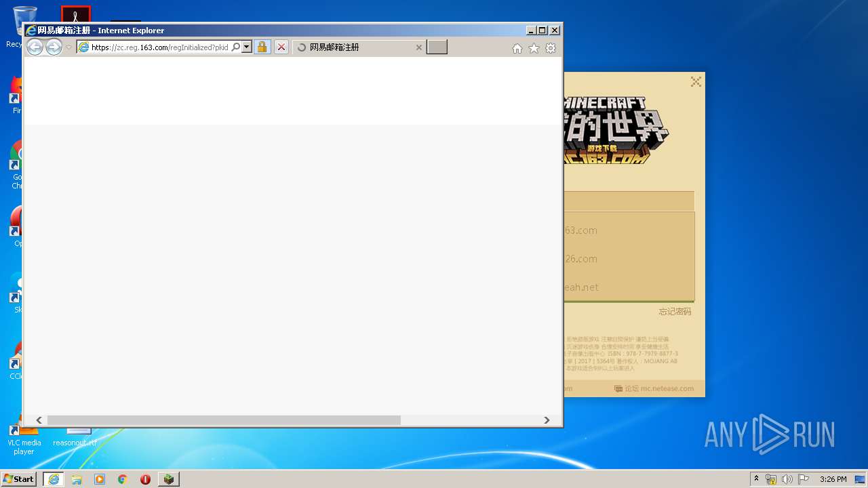This screenshot has height=488, width=868.
Task: Click the Minecraft block taskbar icon
Action: tap(168, 479)
